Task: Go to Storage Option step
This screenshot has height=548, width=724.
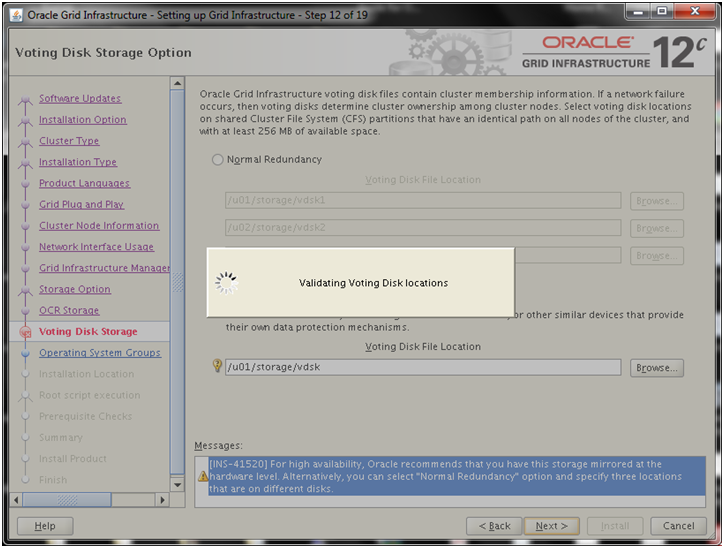Action: click(75, 289)
